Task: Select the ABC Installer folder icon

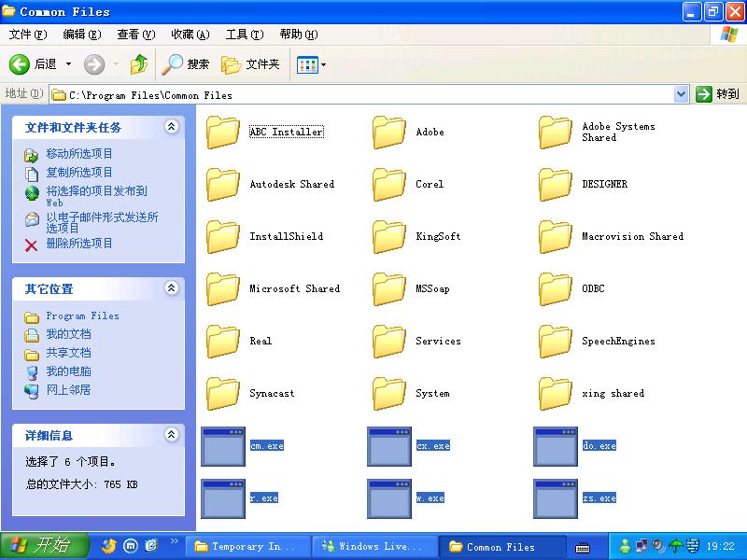Action: (222, 132)
